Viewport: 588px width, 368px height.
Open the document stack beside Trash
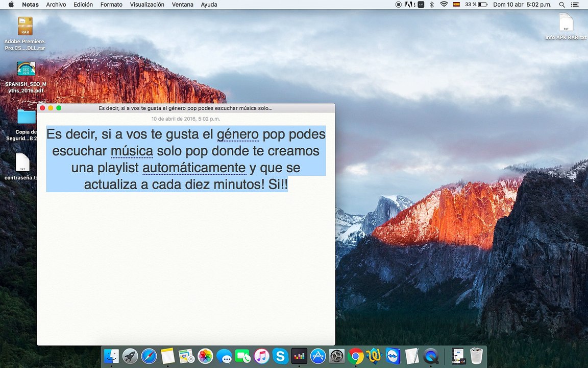click(458, 356)
